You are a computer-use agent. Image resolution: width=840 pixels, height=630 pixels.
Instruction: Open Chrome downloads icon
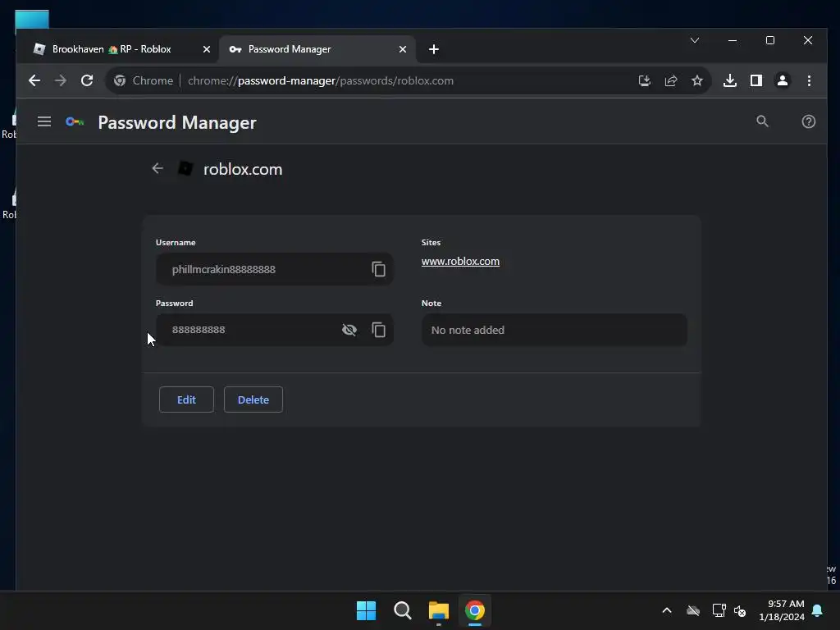click(x=729, y=80)
